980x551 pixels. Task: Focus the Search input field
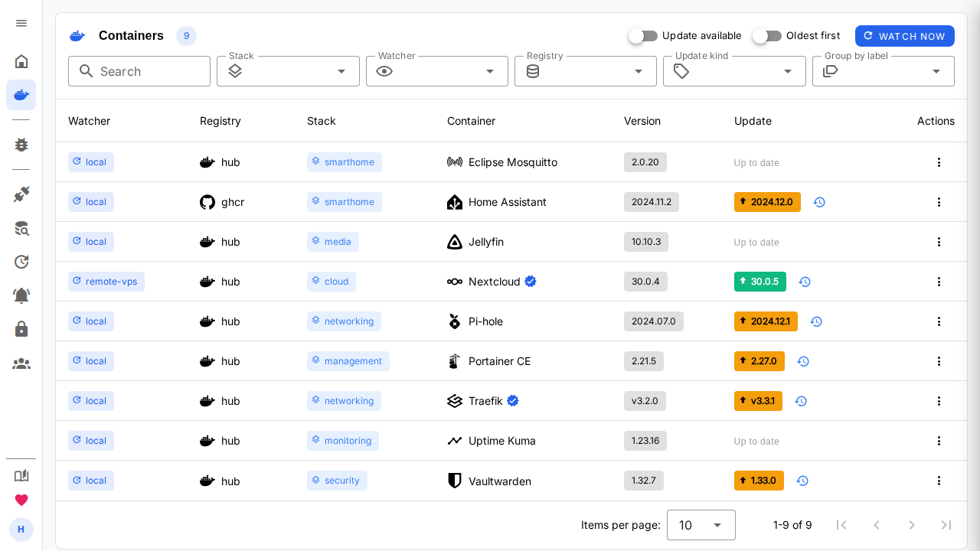[x=139, y=71]
